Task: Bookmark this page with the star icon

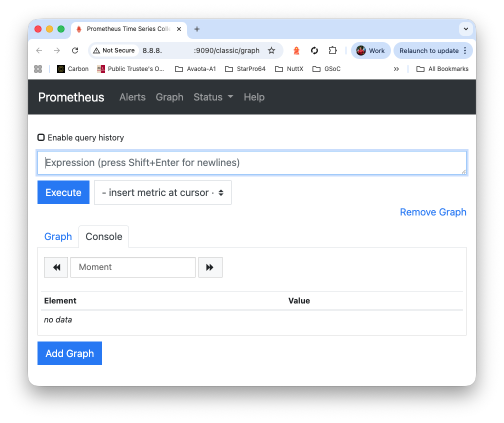Action: tap(271, 50)
